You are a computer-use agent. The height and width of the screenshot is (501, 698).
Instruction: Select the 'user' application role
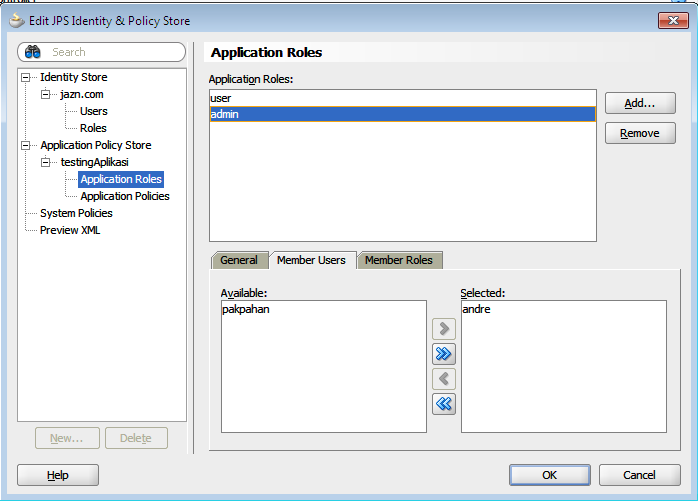pos(403,98)
